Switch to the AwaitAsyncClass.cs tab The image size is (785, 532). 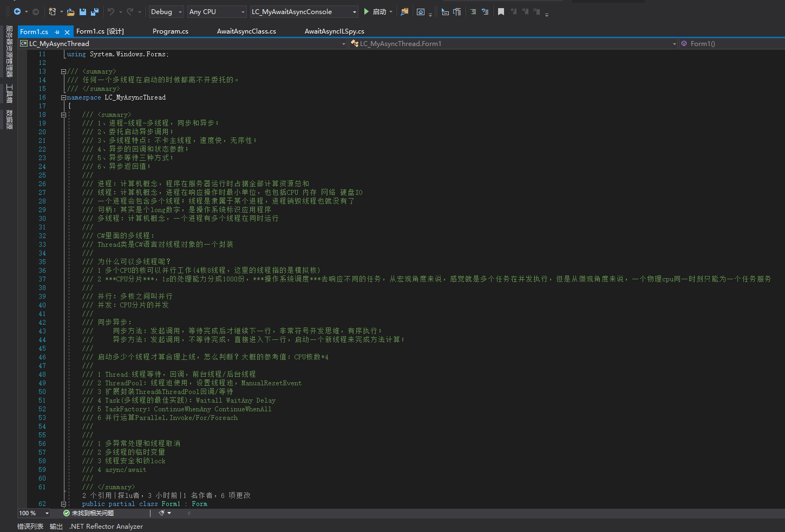[246, 31]
